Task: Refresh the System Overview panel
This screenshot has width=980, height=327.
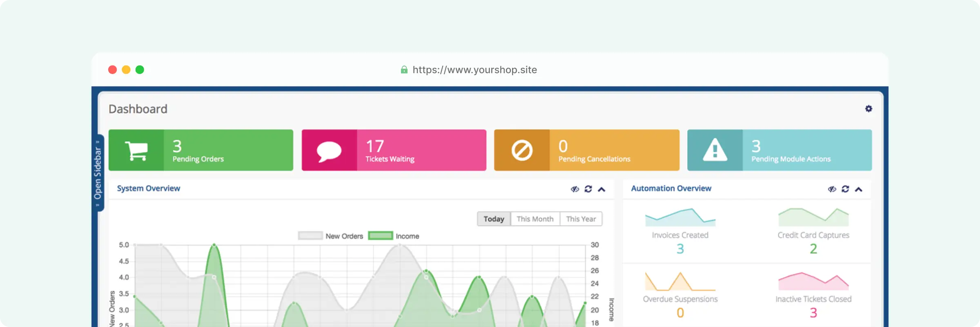Action: pyautogui.click(x=588, y=189)
